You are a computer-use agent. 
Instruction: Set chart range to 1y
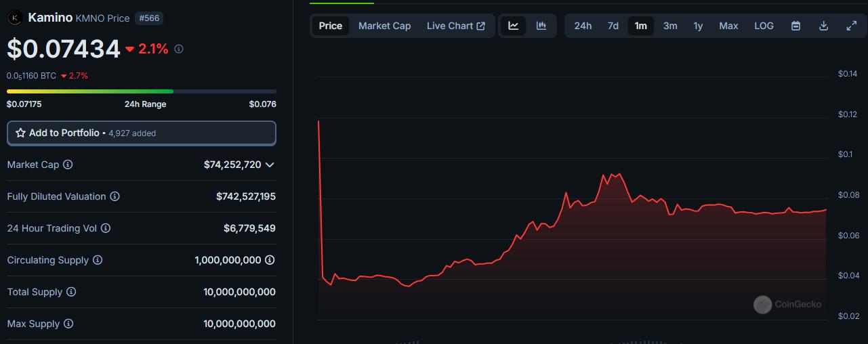click(698, 26)
